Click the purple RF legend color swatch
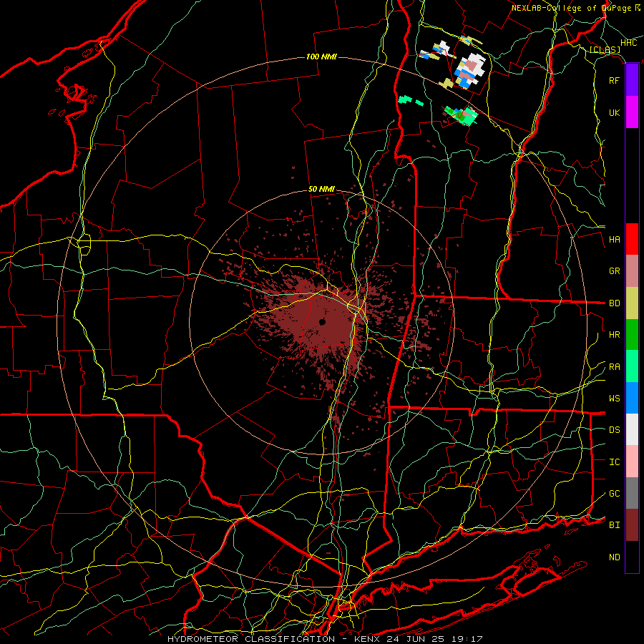Viewport: 644px width, 644px height. tap(632, 80)
